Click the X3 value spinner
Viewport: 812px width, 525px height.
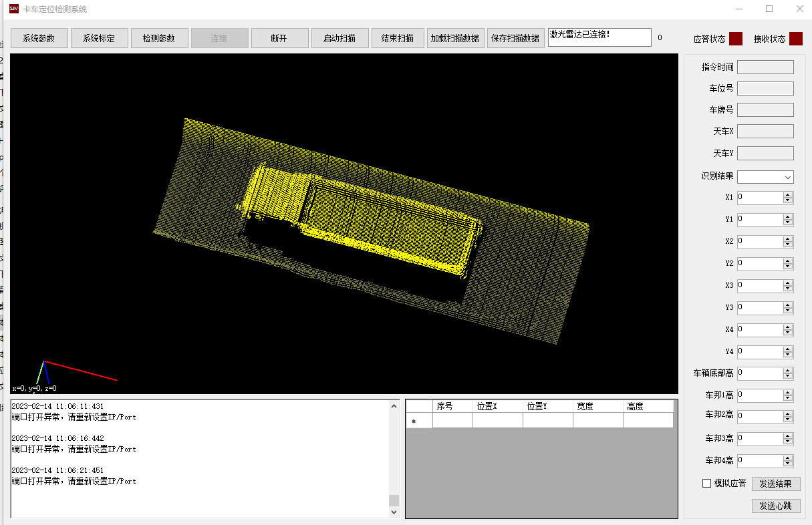click(x=765, y=285)
